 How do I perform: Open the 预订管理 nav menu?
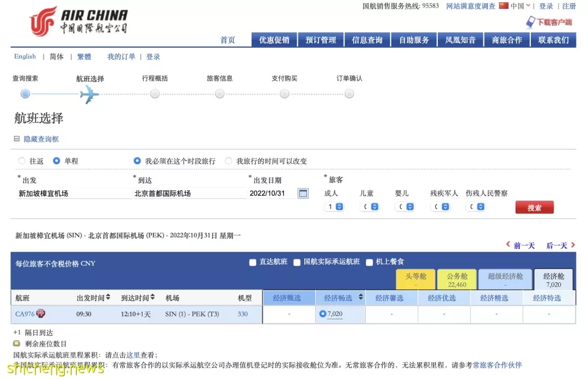(321, 40)
